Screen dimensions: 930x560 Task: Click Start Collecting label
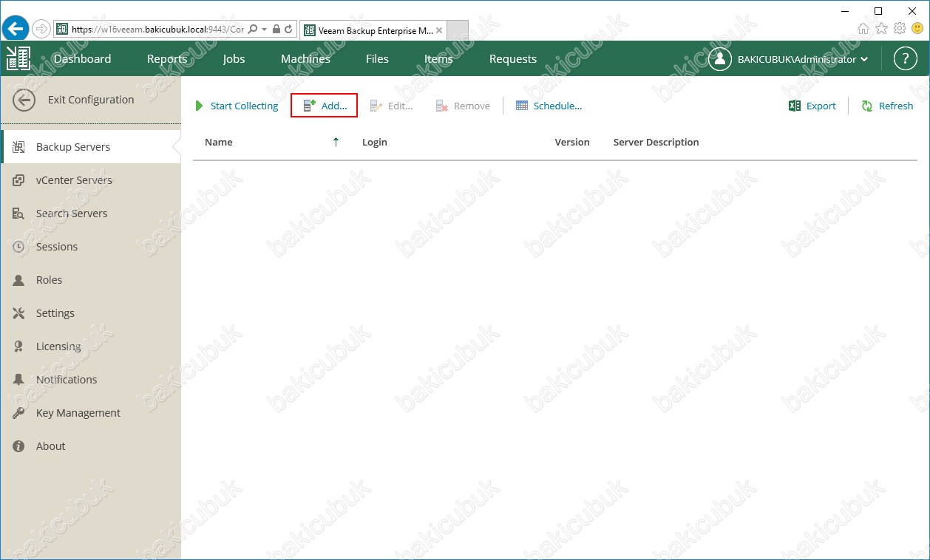(x=244, y=106)
